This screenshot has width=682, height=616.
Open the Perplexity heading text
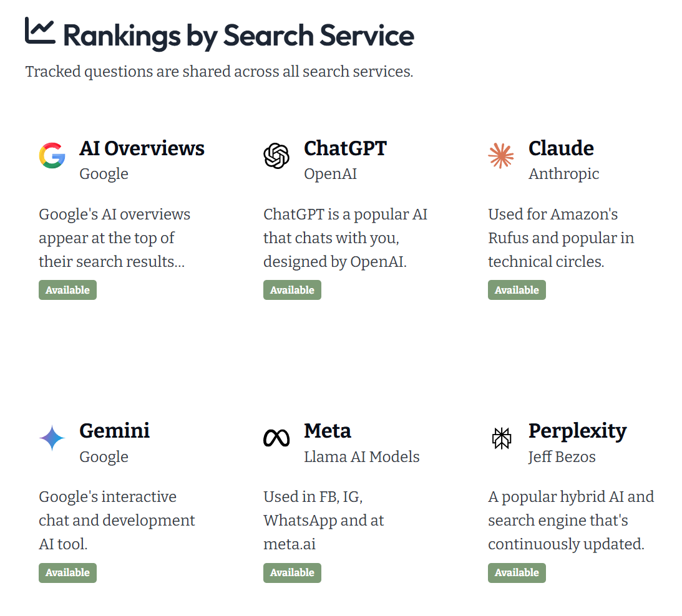(577, 431)
